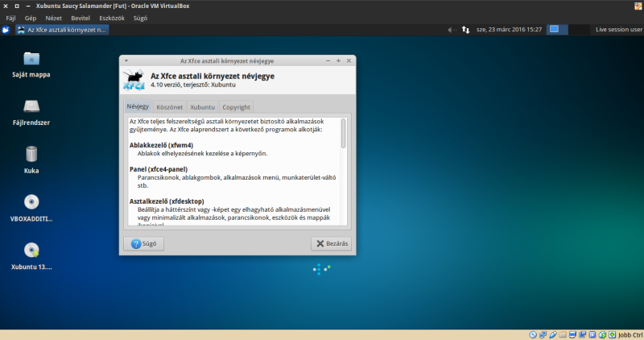Switch to the Köszönet tab

pyautogui.click(x=169, y=107)
